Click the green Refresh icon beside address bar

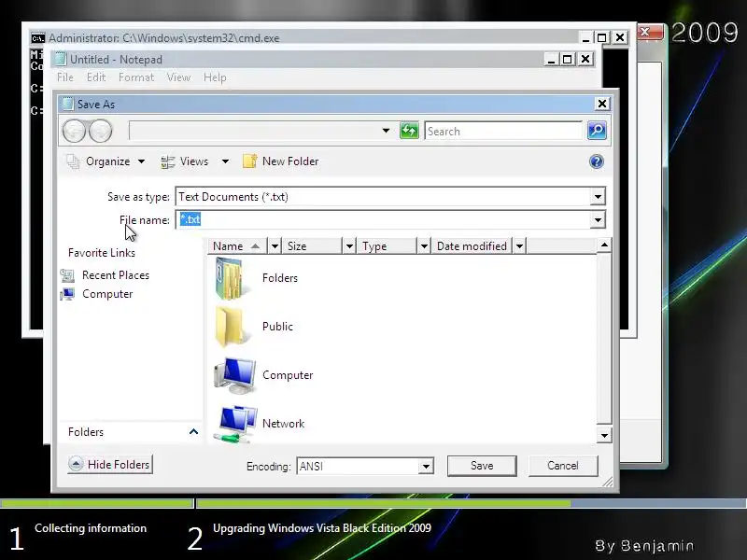(x=409, y=131)
